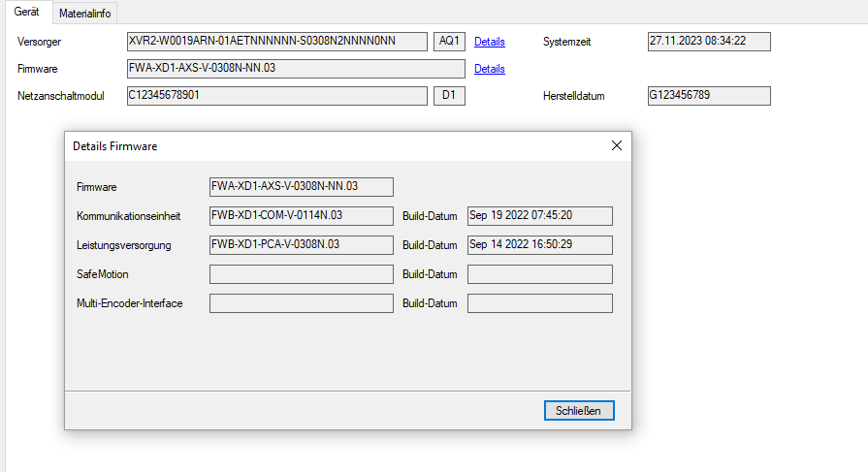
Task: Select the Gerät tab
Action: pos(26,13)
